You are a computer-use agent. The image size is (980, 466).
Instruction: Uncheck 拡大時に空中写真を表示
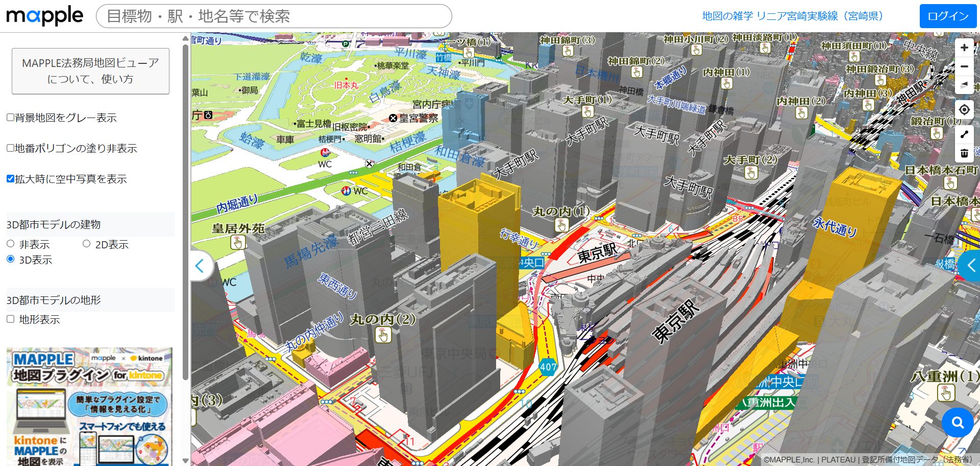pyautogui.click(x=10, y=179)
